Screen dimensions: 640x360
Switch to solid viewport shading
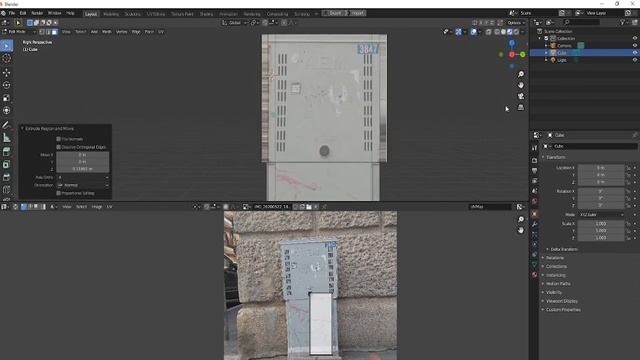coord(503,32)
